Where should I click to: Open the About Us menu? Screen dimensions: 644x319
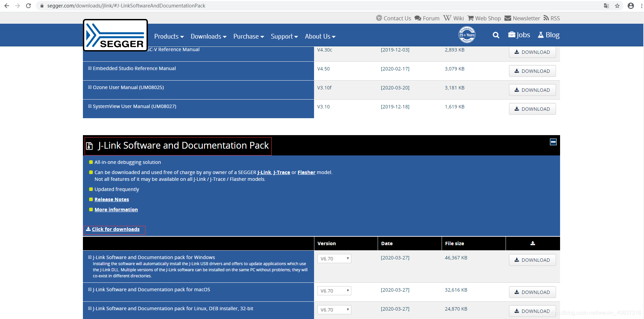pyautogui.click(x=320, y=36)
